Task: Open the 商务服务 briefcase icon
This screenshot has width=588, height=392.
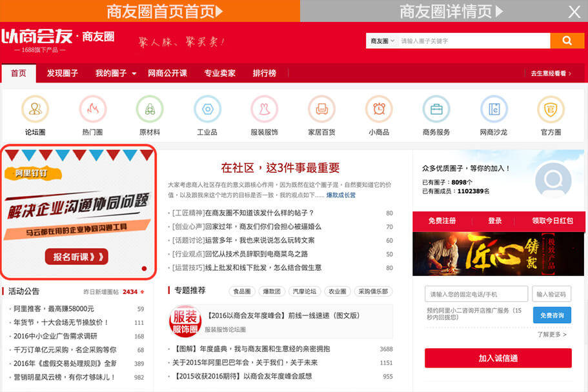Action: coord(436,109)
